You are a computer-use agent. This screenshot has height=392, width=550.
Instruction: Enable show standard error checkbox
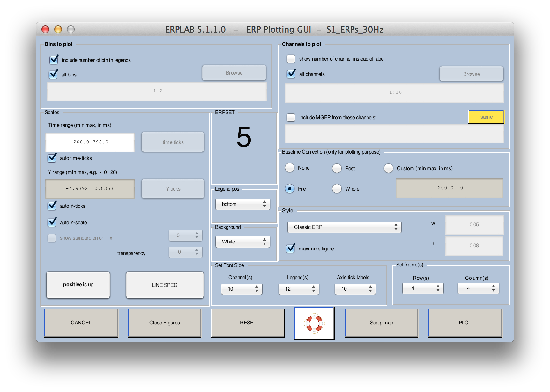point(52,238)
